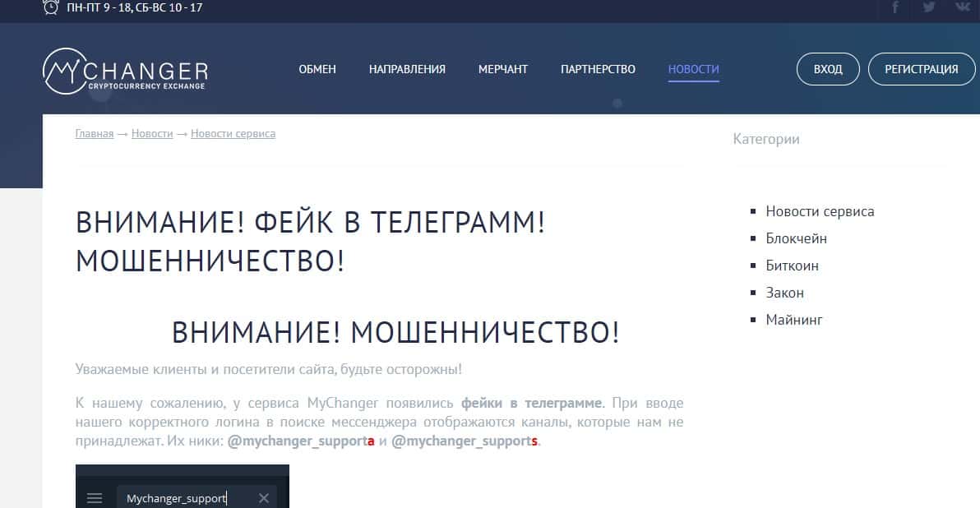Open the Facebook social icon

pyautogui.click(x=895, y=7)
